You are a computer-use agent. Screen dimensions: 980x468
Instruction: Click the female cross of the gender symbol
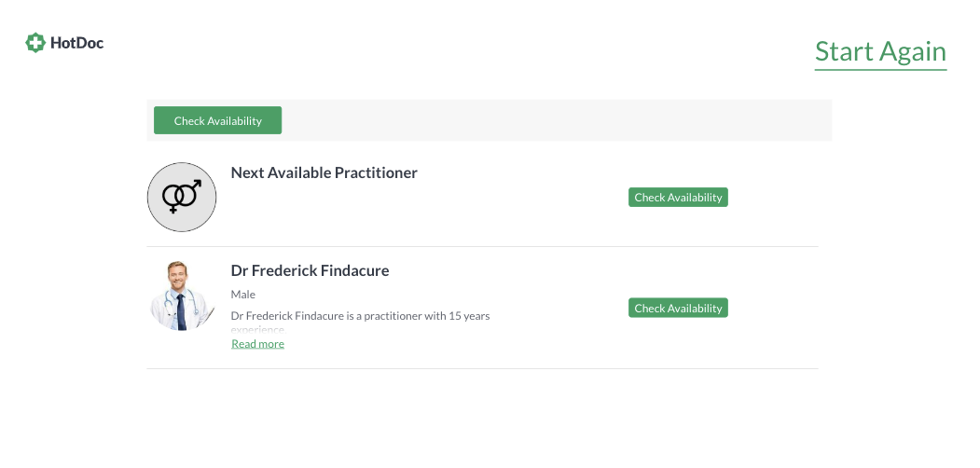tap(173, 210)
